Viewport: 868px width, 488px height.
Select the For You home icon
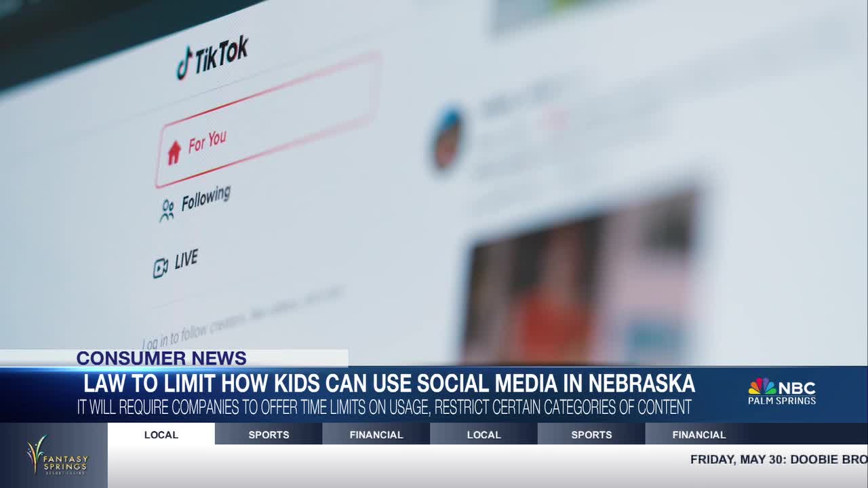[x=174, y=153]
